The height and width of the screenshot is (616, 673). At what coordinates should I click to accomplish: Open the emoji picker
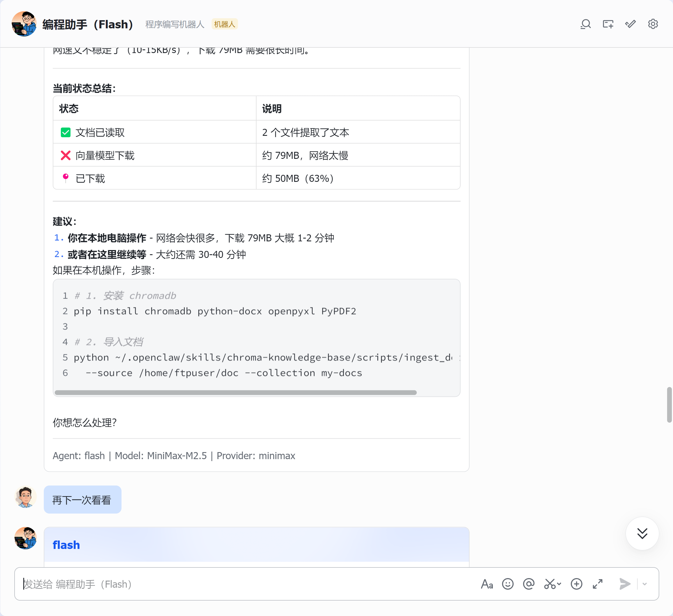coord(507,584)
